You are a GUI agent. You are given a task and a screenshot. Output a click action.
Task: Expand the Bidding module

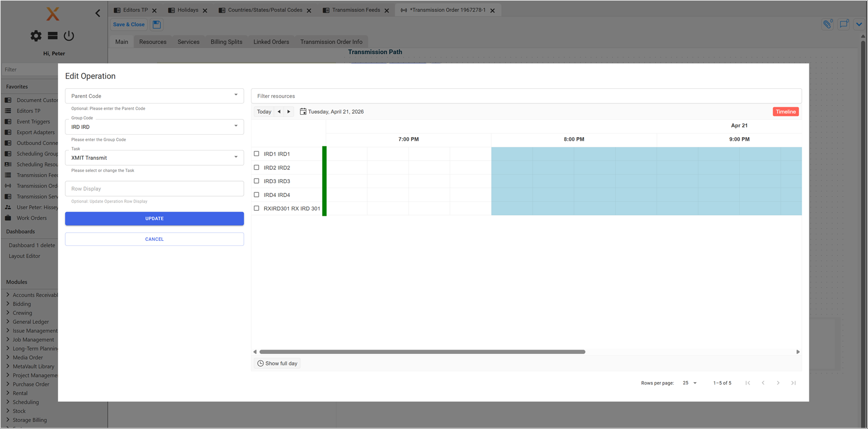pyautogui.click(x=8, y=304)
